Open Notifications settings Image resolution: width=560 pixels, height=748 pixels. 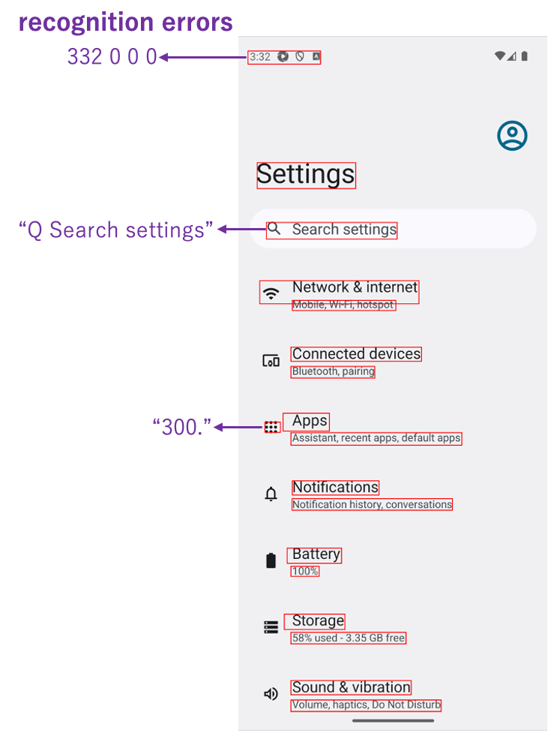point(335,487)
